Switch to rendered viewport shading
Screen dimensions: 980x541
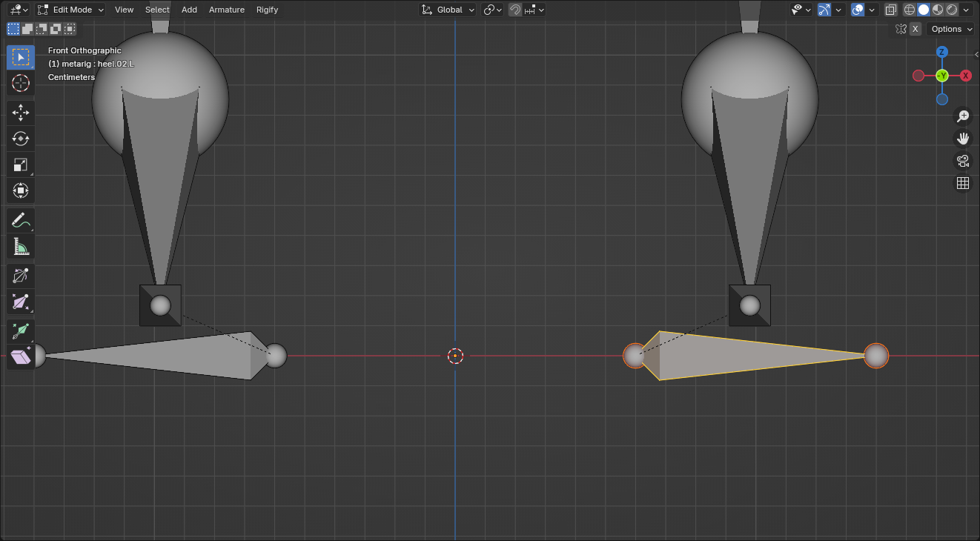[952, 10]
